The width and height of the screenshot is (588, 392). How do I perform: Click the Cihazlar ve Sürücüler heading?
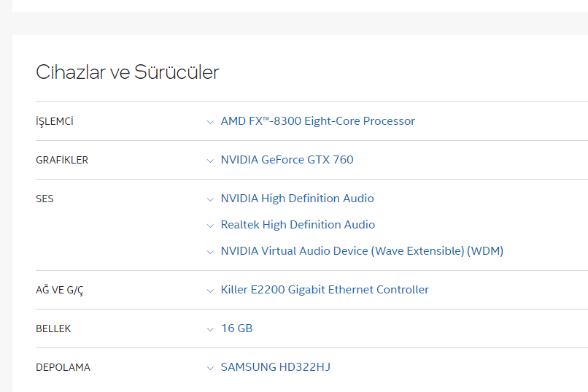click(x=127, y=72)
